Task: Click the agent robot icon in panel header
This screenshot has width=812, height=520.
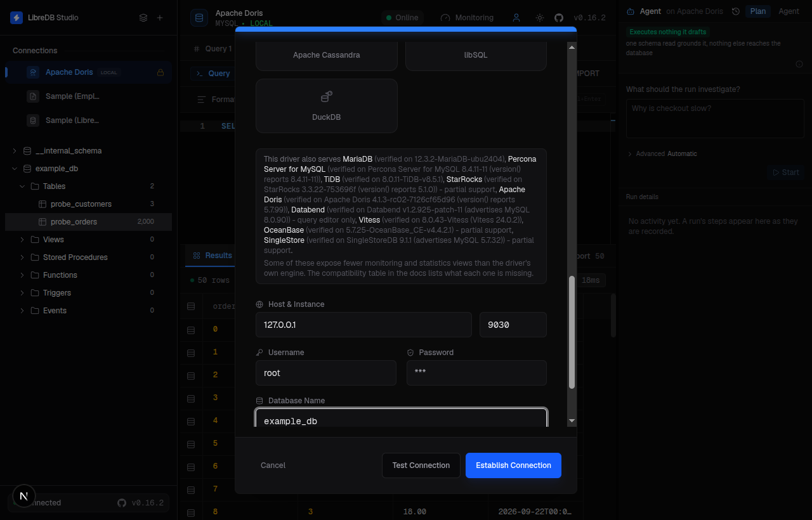Action: point(631,11)
